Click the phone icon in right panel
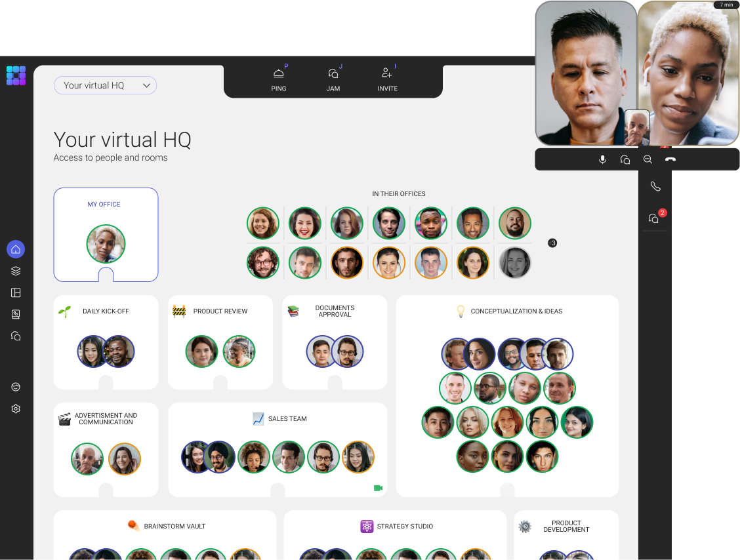 click(x=655, y=187)
